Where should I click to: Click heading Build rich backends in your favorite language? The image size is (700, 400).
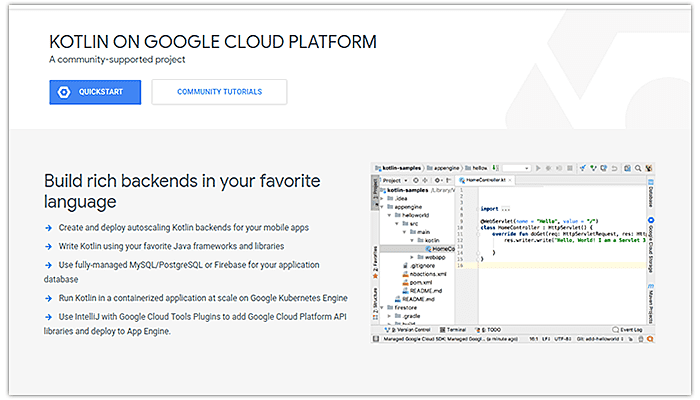point(182,191)
